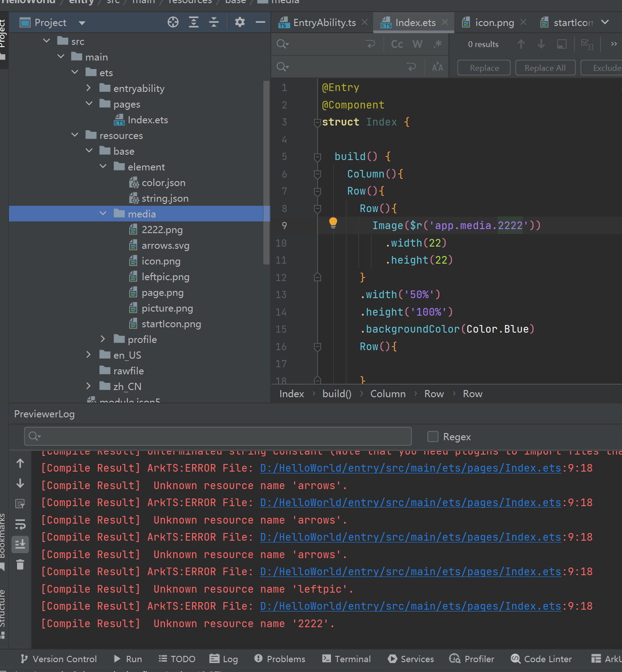Collapse all items in Project tree
The image size is (622, 672).
pyautogui.click(x=214, y=22)
